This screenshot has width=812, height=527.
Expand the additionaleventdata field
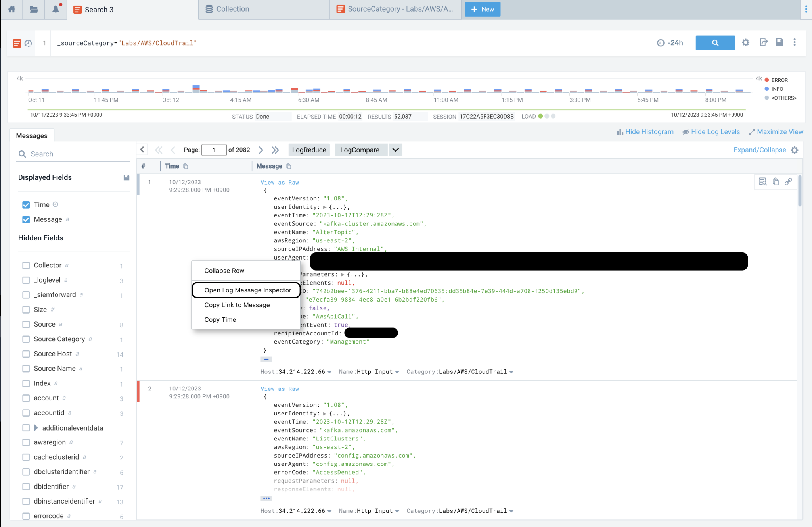click(36, 428)
